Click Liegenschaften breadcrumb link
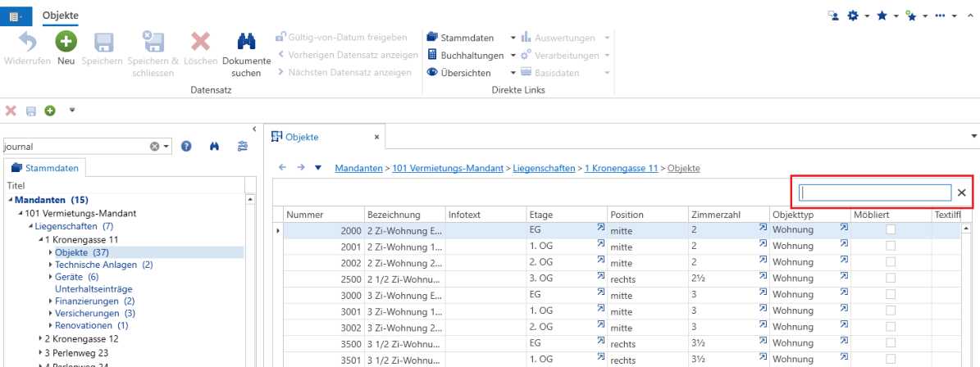 (544, 167)
